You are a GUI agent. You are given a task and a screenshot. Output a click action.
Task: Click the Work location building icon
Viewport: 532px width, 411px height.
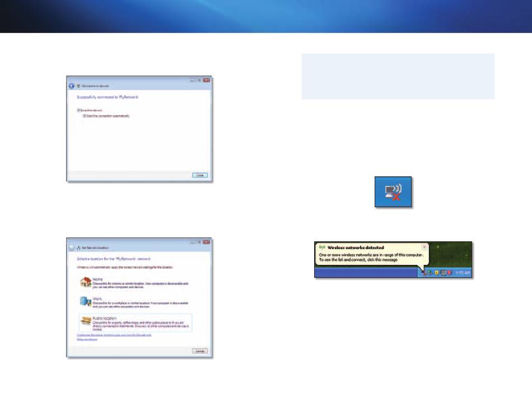pyautogui.click(x=84, y=301)
